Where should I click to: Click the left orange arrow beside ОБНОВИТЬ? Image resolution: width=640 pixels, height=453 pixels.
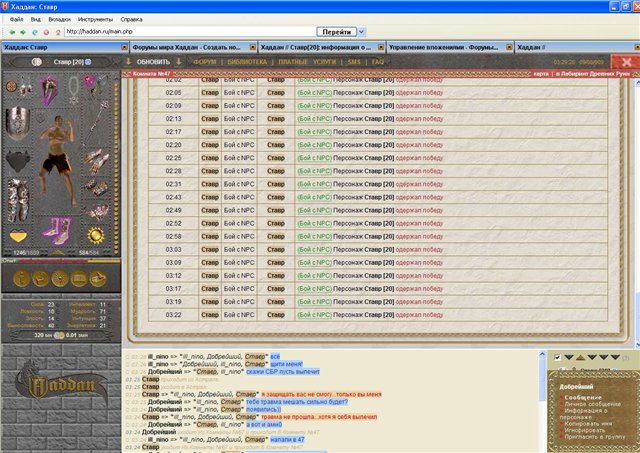(128, 62)
